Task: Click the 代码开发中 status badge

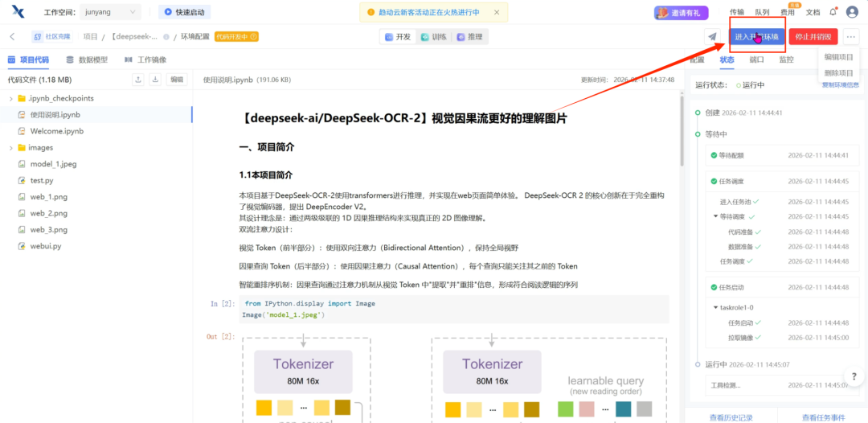Action: pyautogui.click(x=236, y=36)
